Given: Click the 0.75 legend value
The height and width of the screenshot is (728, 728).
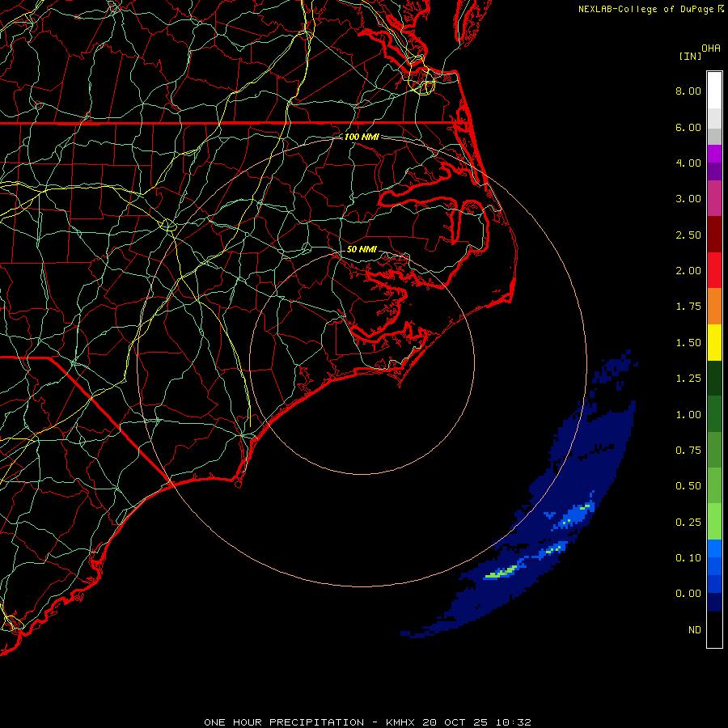Looking at the screenshot, I should click(688, 451).
